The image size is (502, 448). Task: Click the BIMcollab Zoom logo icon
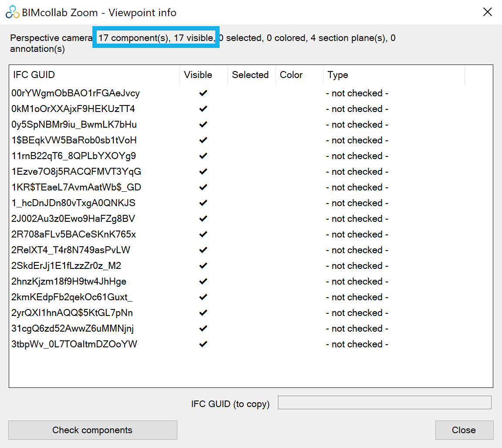(x=12, y=12)
